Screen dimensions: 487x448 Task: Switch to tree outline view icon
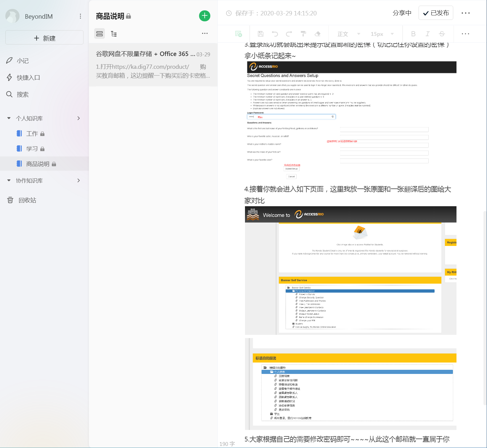click(114, 34)
